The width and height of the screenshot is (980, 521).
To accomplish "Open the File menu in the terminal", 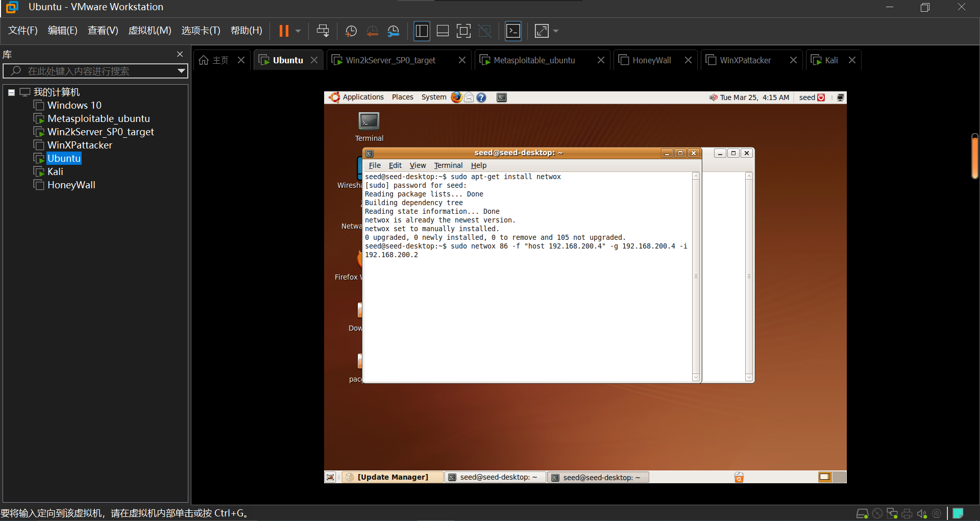I will coord(375,165).
